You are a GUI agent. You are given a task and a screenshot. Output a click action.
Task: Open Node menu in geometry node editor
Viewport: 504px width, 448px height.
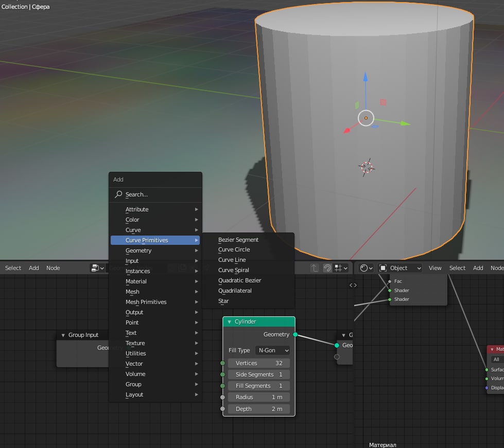coord(53,268)
